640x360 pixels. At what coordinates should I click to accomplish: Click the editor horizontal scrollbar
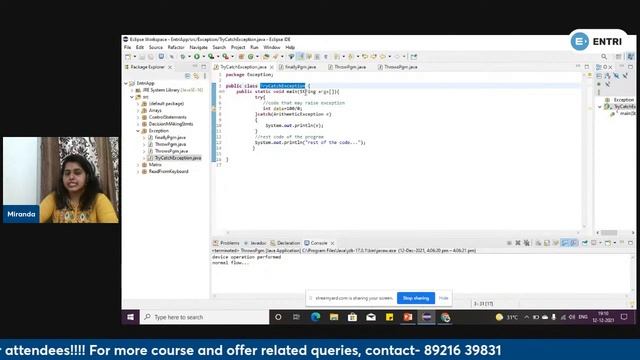404,232
